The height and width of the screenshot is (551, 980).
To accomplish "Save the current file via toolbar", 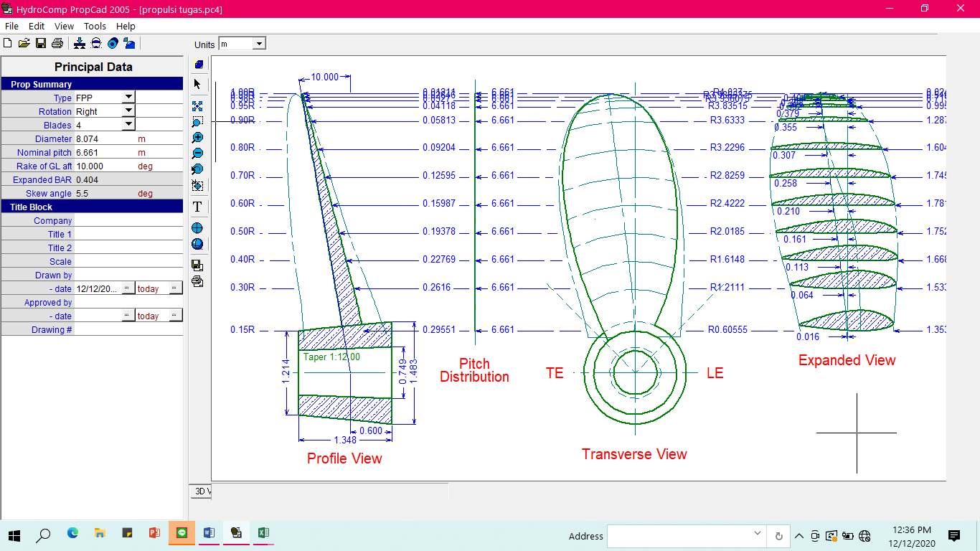I will point(41,43).
